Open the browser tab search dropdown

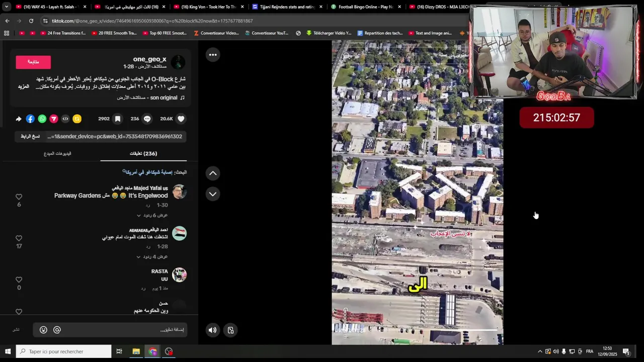point(6,7)
